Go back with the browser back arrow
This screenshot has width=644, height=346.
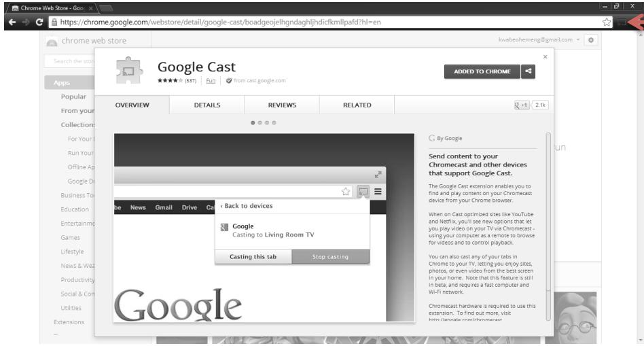[12, 22]
